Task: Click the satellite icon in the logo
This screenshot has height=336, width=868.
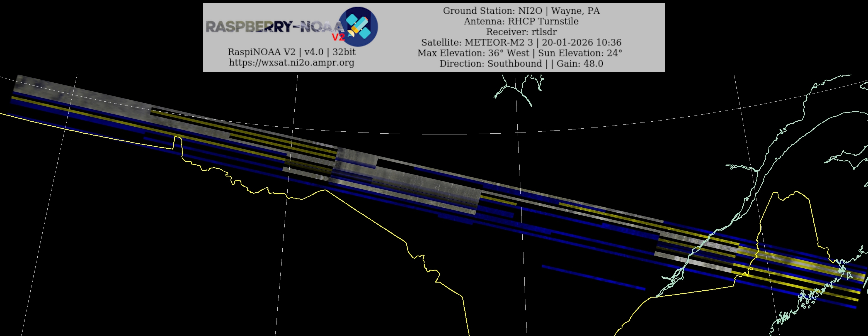Action: 358,26
